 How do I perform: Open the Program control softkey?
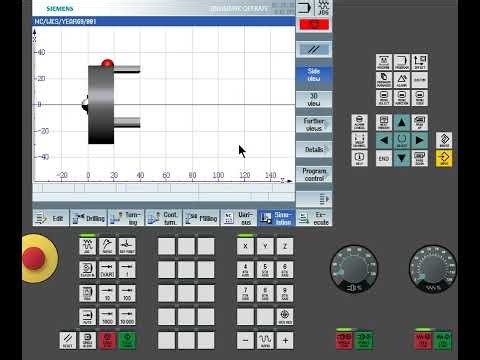(x=314, y=174)
